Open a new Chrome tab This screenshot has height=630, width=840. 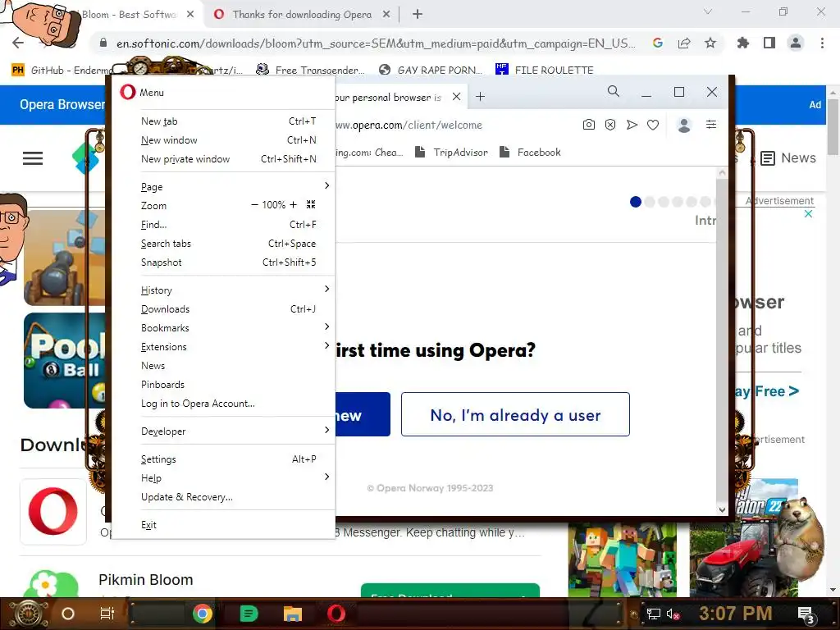(x=418, y=15)
